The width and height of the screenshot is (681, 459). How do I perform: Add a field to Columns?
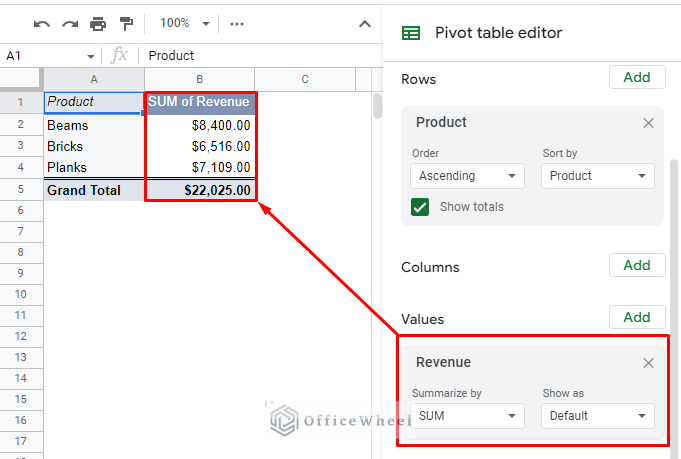coord(637,265)
